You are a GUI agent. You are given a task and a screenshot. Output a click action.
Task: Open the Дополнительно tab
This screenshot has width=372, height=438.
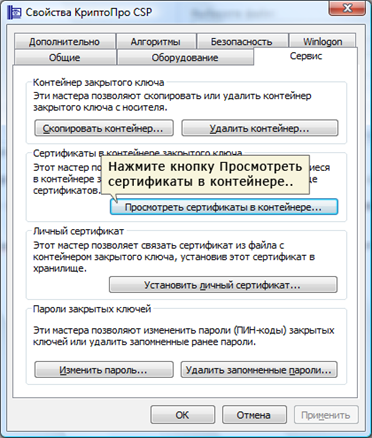tap(65, 42)
